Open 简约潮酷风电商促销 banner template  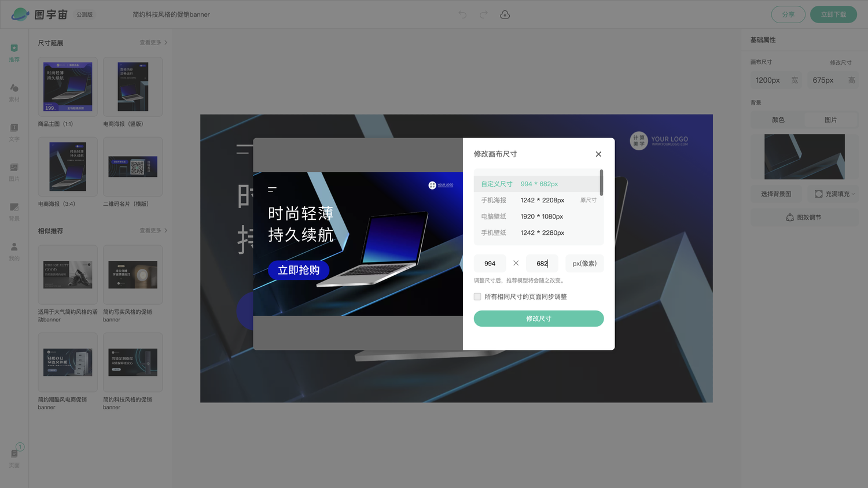pyautogui.click(x=68, y=363)
